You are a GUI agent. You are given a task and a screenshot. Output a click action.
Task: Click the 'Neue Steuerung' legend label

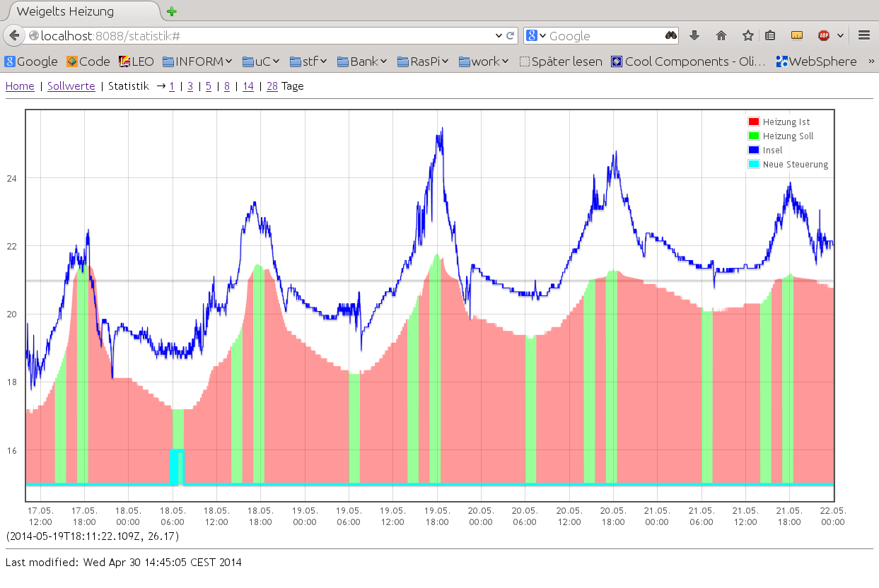(796, 165)
